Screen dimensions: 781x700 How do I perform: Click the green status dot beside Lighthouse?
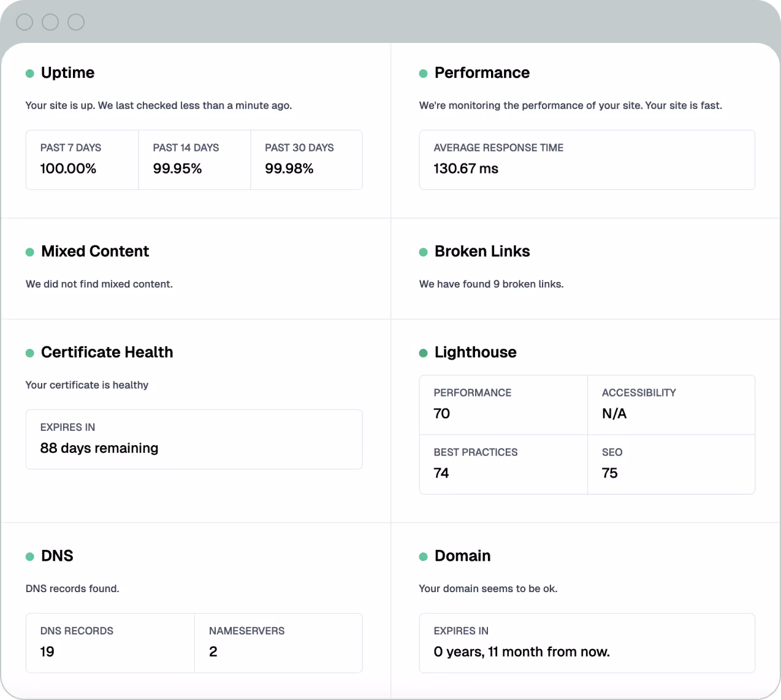[423, 353]
